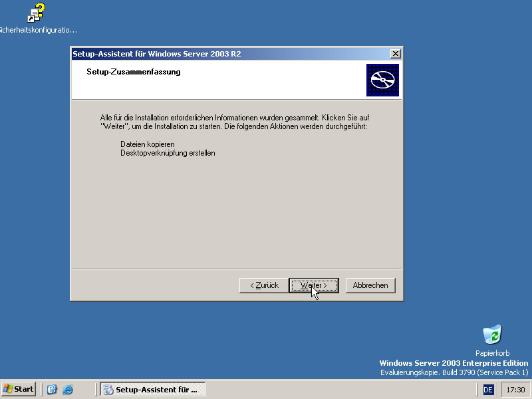Click the 'Desktopverknüpfung erstellen' action line
The height and width of the screenshot is (399, 532).
168,153
